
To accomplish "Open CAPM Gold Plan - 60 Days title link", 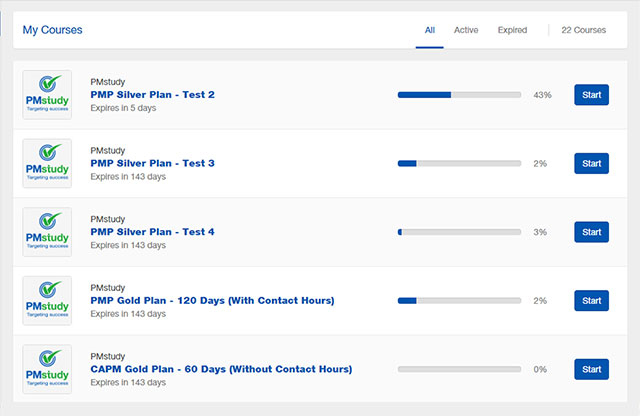I will tap(221, 369).
